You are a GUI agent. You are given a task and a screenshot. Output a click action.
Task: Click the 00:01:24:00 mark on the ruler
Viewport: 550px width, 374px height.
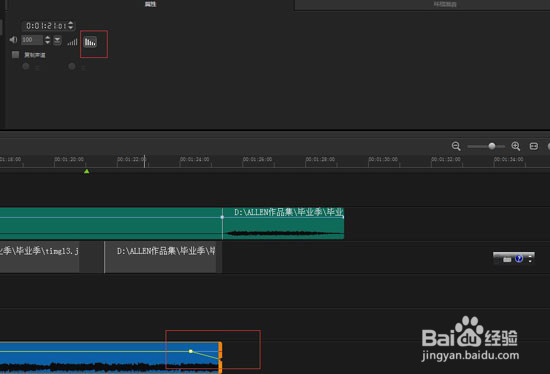(x=195, y=159)
